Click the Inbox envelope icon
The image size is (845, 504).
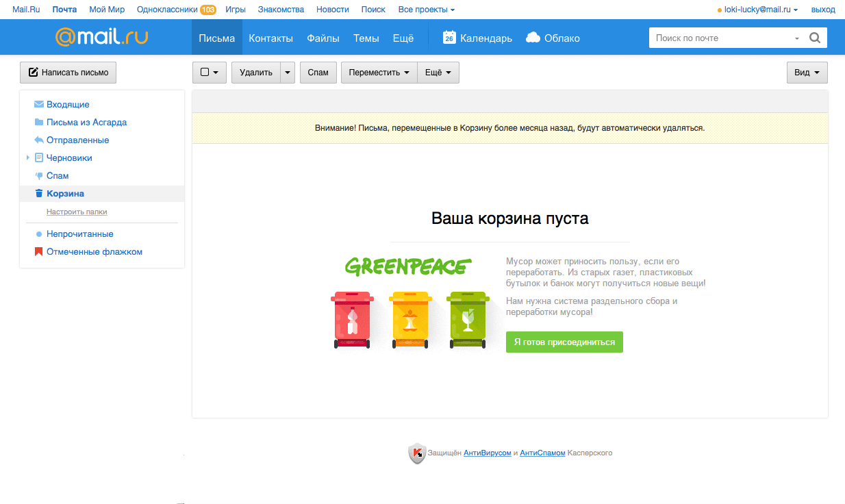(39, 105)
